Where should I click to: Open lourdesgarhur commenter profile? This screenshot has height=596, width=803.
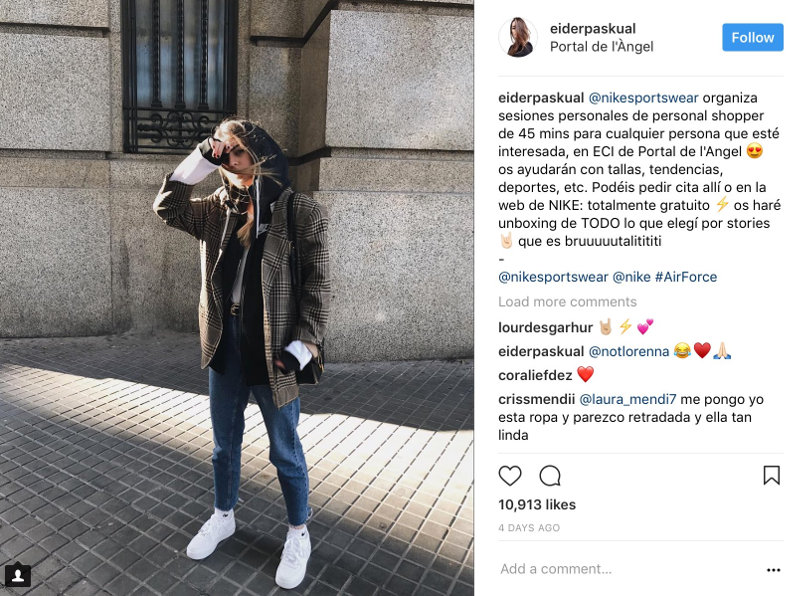pos(545,327)
